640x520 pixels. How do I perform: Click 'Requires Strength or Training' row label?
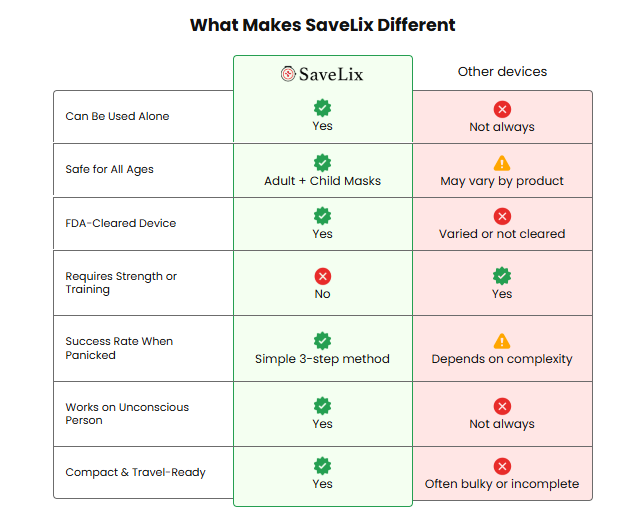[x=121, y=283]
